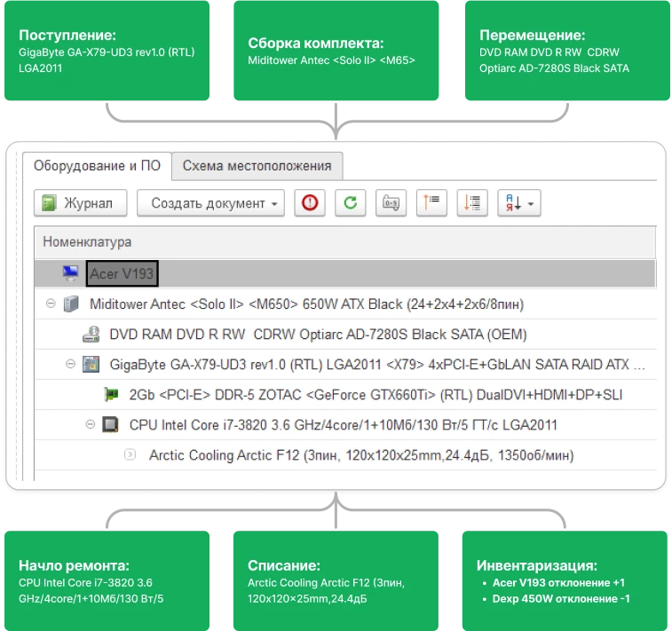Click the Сборка комплекта green card

(x=336, y=51)
